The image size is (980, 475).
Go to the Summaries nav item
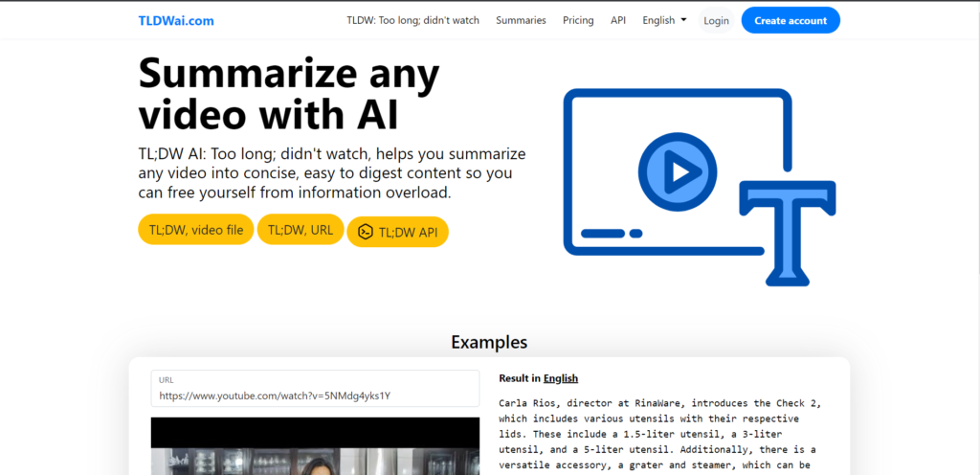pyautogui.click(x=521, y=20)
